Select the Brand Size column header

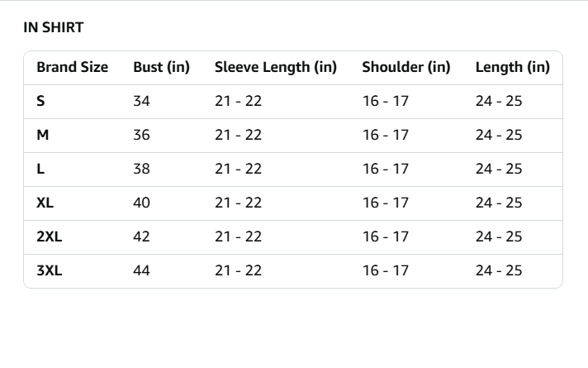(x=73, y=67)
